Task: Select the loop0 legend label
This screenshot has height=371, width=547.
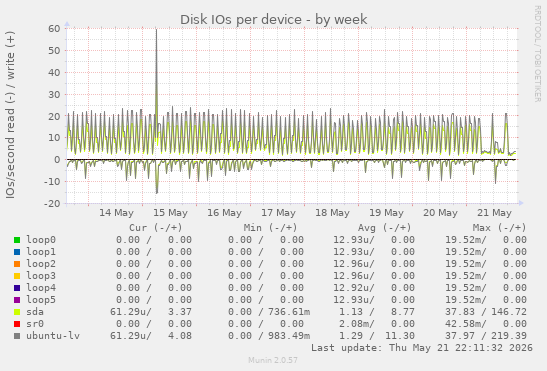Action: tap(41, 240)
